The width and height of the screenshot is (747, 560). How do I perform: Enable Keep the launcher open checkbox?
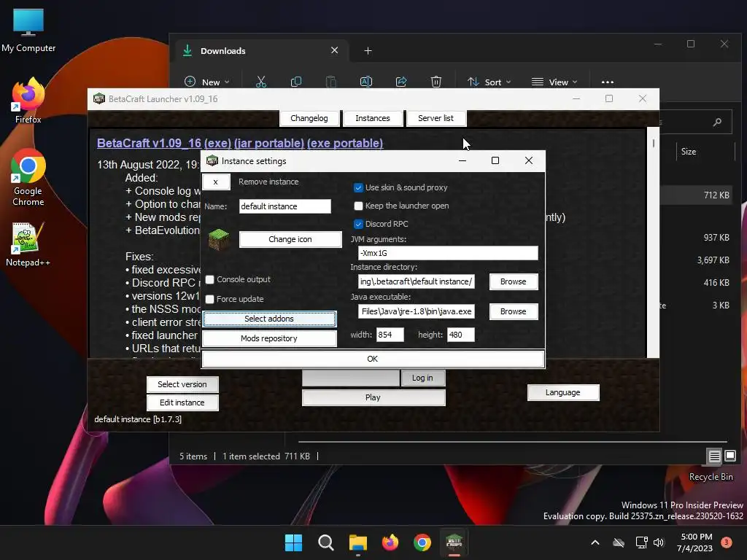coord(358,206)
